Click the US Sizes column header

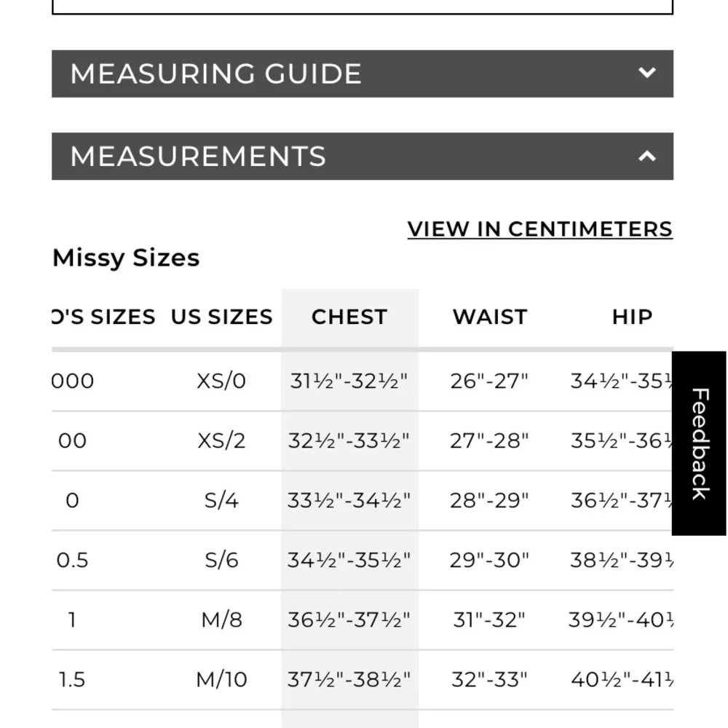point(222,317)
